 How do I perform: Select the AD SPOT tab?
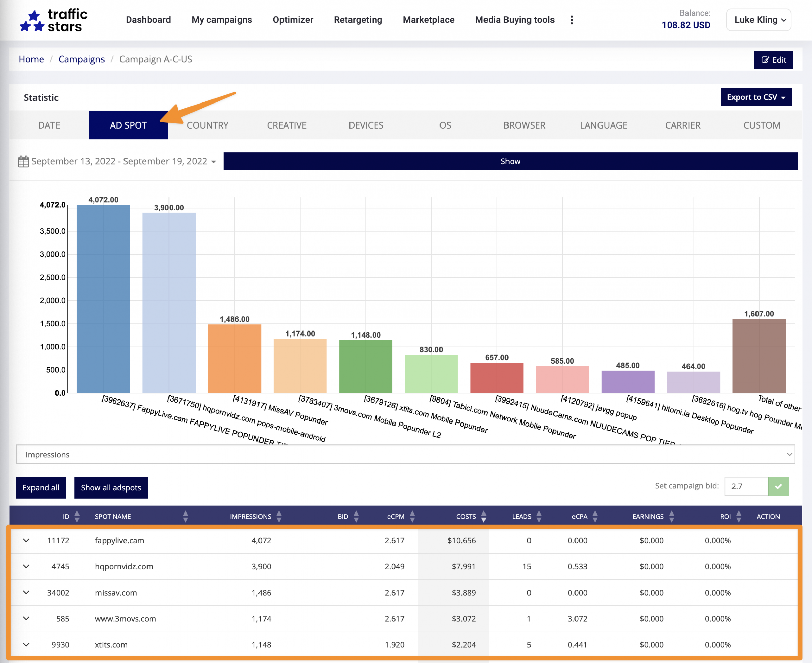click(x=128, y=125)
